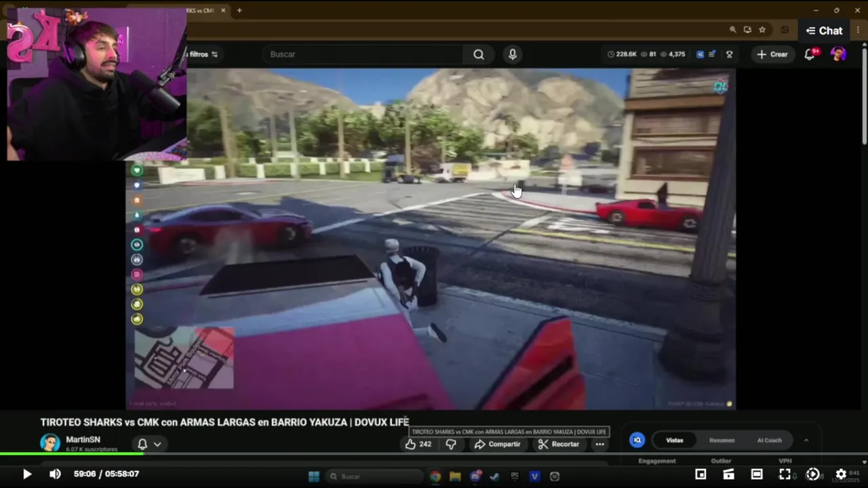Switch the player to theater mode
Screen dimensions: 868x488
[757, 474]
